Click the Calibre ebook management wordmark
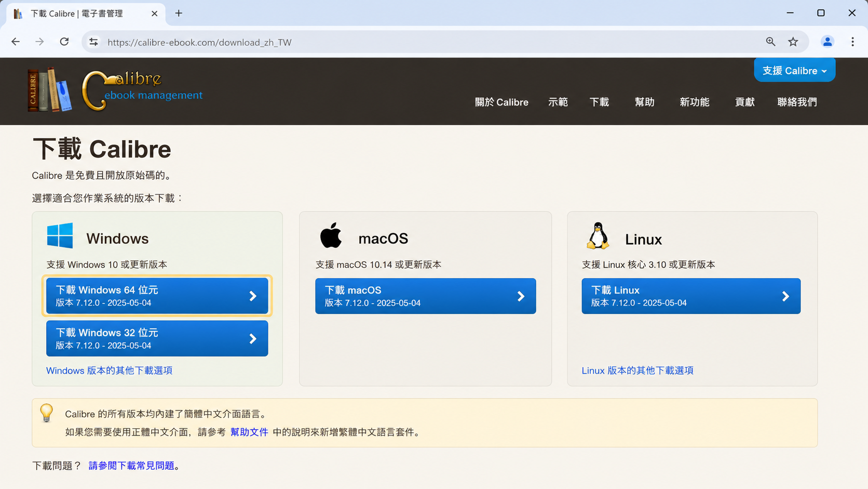Viewport: 868px width, 489px height. pos(143,90)
